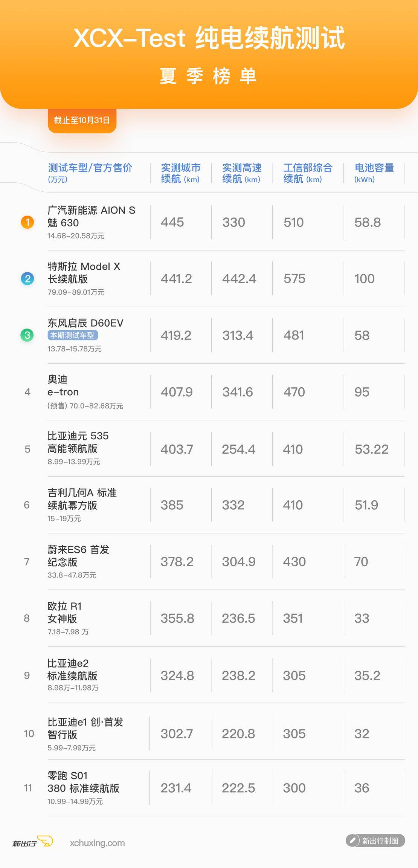Click AION S city range value 445
Image resolution: width=418 pixels, height=868 pixels.
point(172,222)
